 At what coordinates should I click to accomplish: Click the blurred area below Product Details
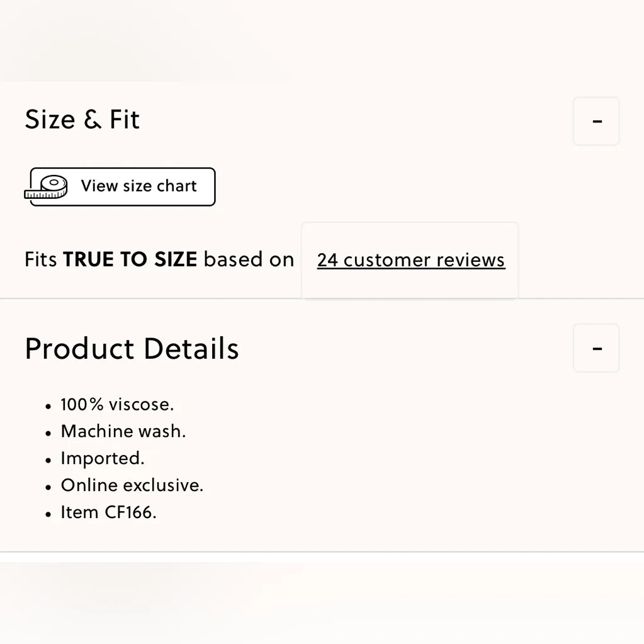coord(322,601)
